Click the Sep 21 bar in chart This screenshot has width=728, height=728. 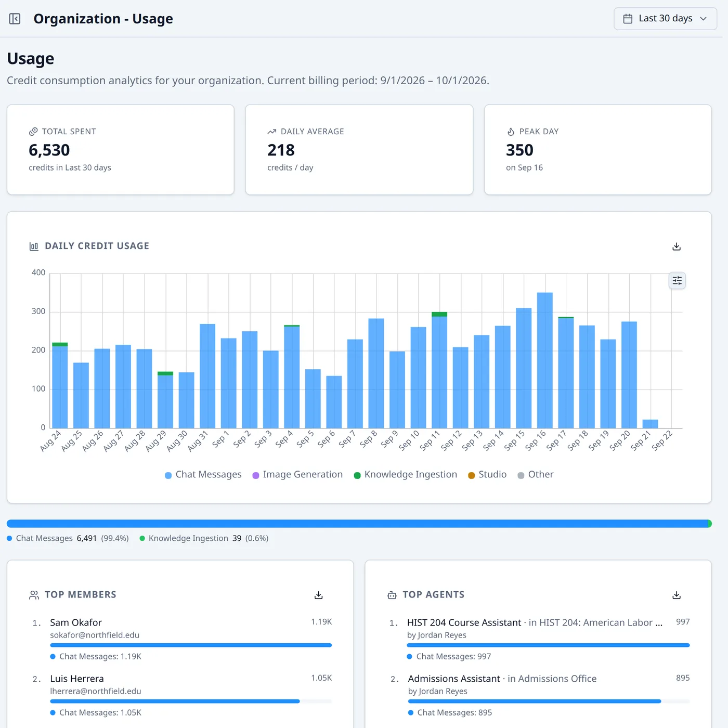point(650,424)
